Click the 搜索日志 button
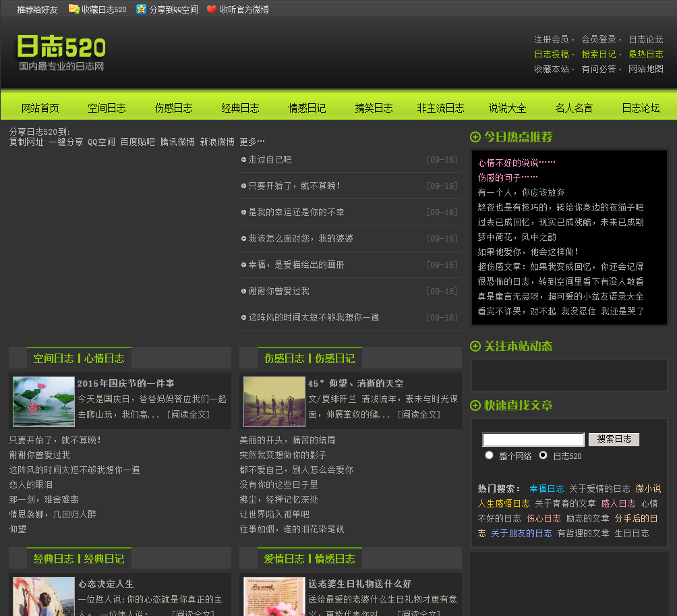This screenshot has width=677, height=616. [614, 439]
